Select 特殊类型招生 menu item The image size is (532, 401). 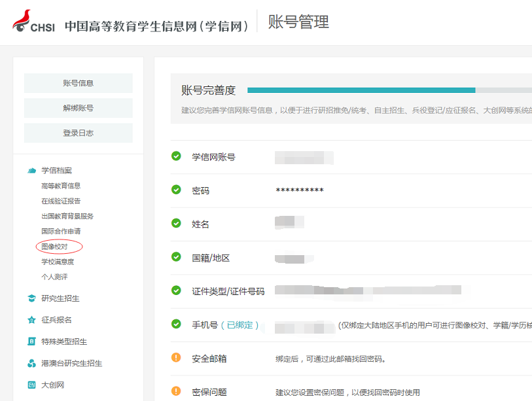point(64,341)
